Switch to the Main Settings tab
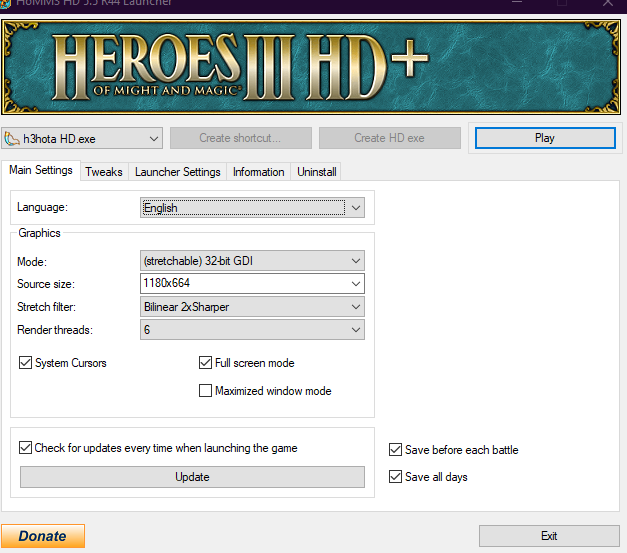 point(41,170)
